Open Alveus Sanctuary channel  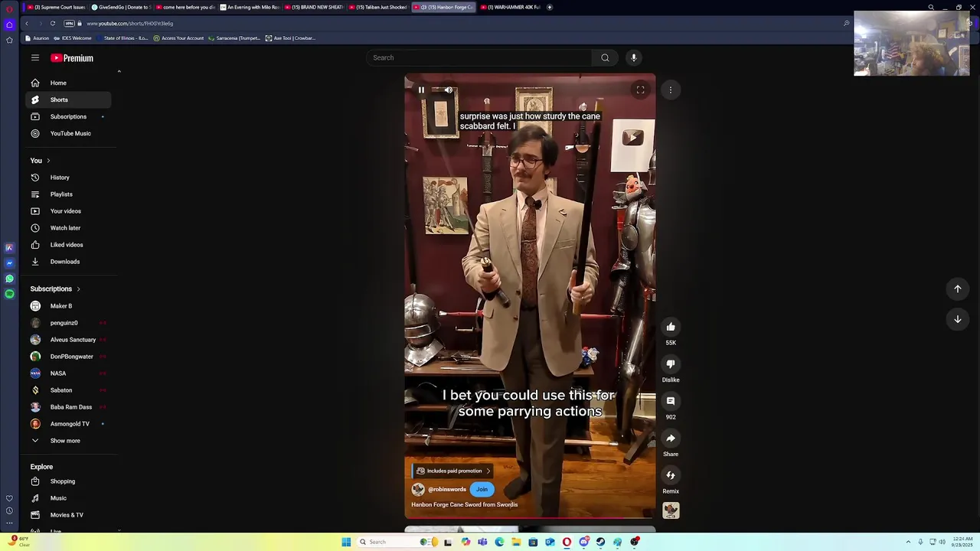click(x=67, y=340)
